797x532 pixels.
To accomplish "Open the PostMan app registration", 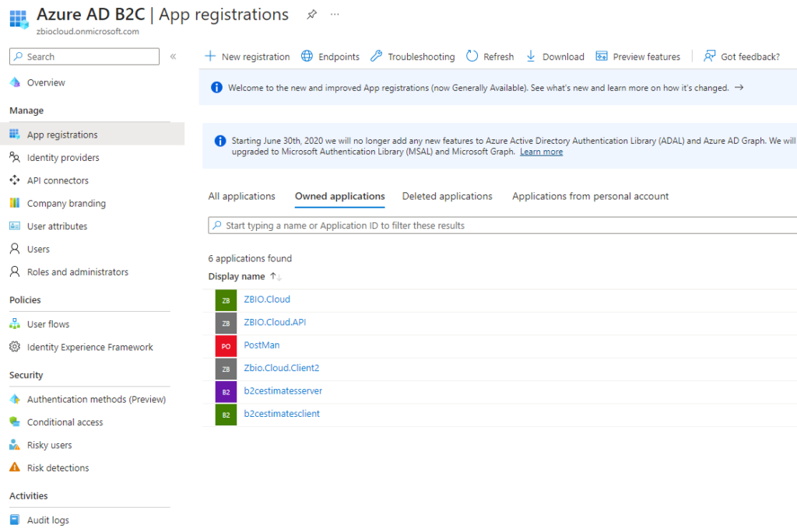I will click(262, 345).
